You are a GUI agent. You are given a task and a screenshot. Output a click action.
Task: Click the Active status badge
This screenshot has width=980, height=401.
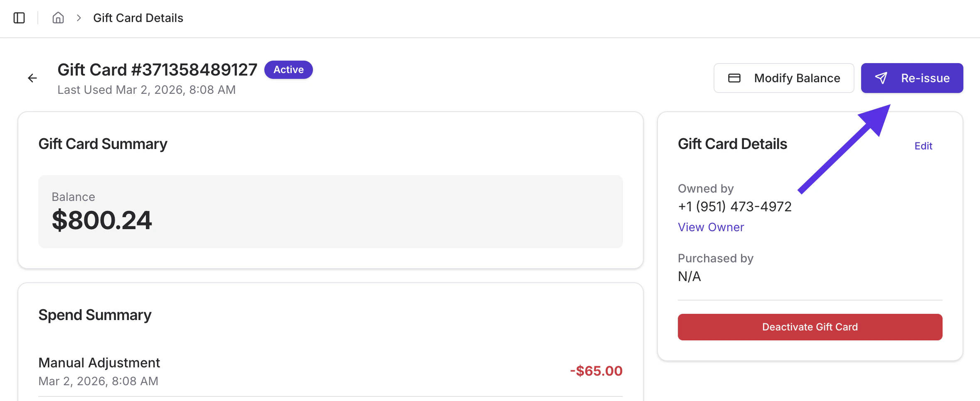(288, 70)
